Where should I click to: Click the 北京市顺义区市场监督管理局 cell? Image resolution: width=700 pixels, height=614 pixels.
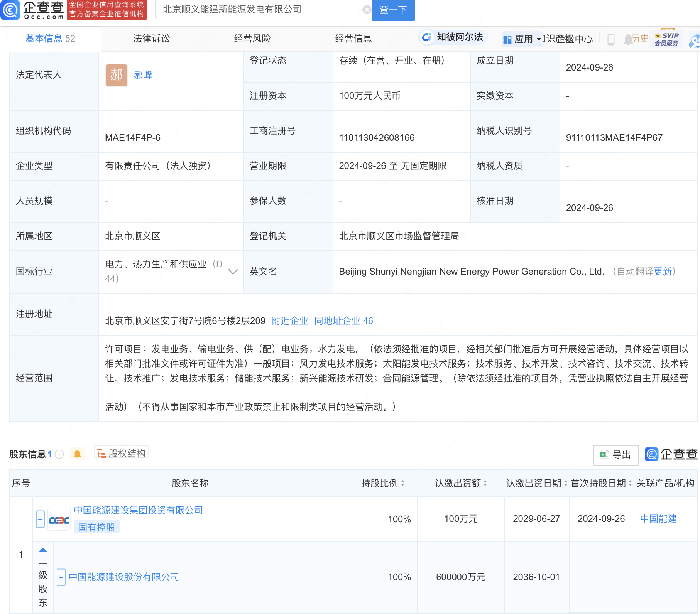pos(515,236)
